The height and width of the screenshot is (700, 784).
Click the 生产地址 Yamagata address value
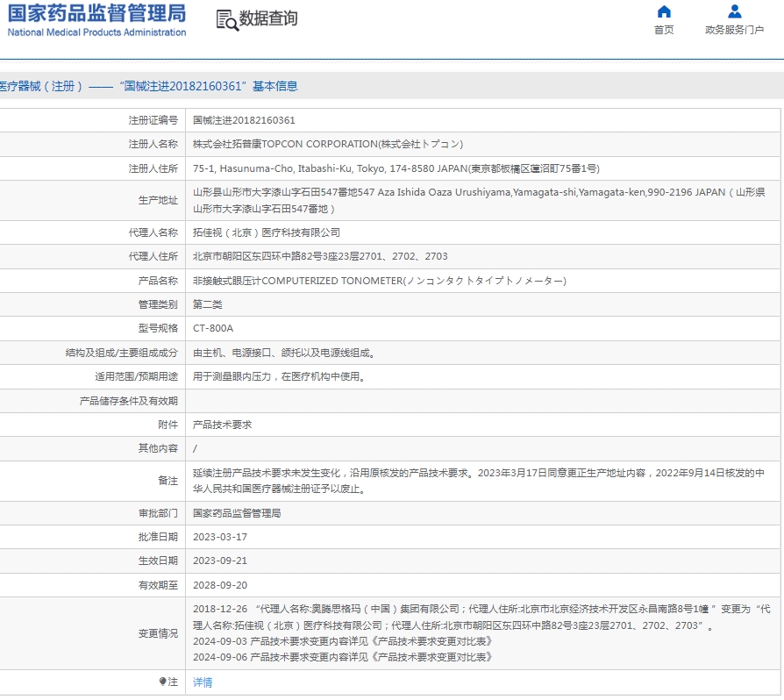479,201
